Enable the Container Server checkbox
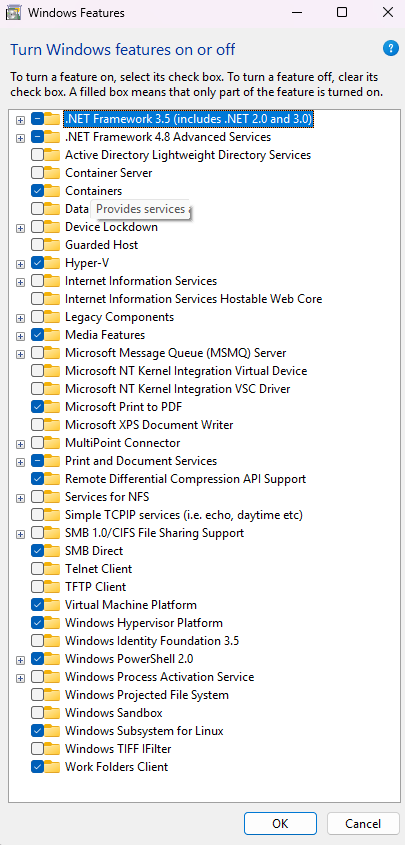 [x=38, y=173]
